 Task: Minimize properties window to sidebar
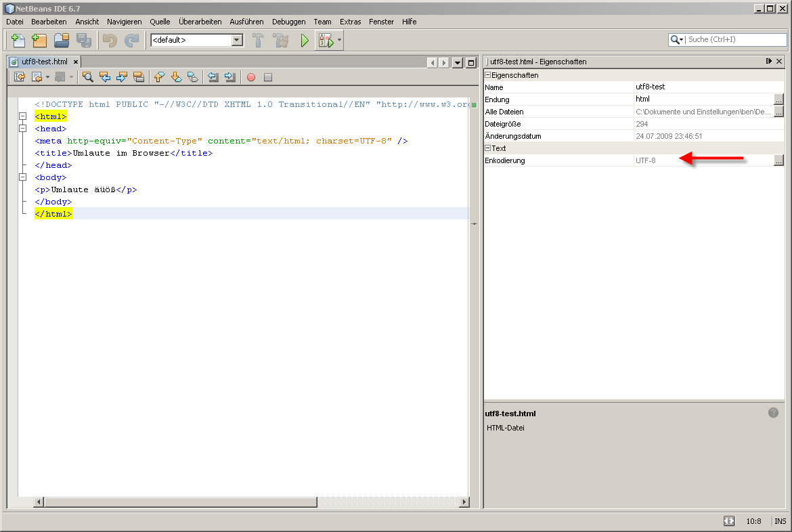[769, 61]
